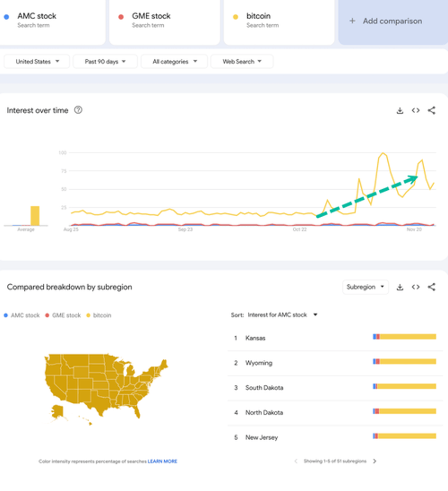
Task: Click the Nov 20 date label on chart
Action: pyautogui.click(x=414, y=229)
